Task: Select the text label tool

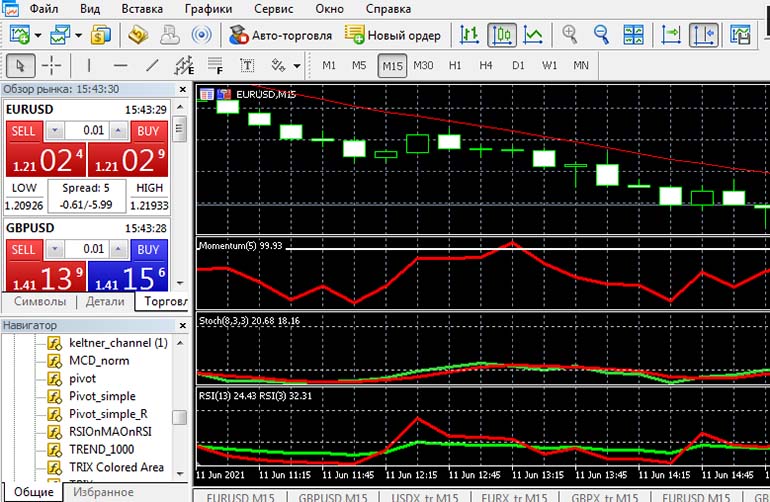Action: coord(247,65)
